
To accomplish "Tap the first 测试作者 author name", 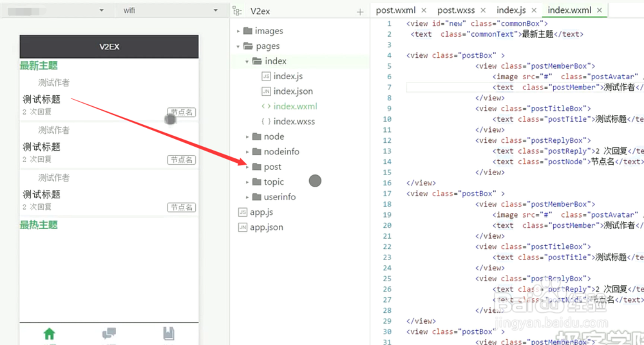I will pyautogui.click(x=54, y=83).
